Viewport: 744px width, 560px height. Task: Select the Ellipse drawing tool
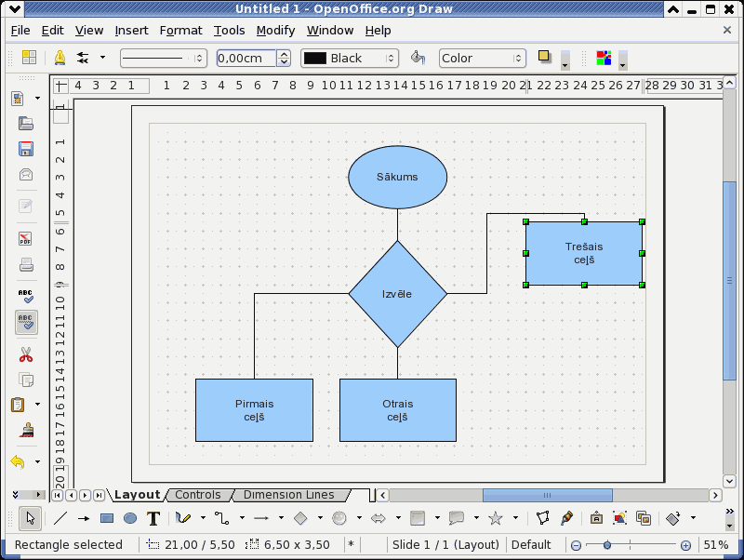click(130, 518)
